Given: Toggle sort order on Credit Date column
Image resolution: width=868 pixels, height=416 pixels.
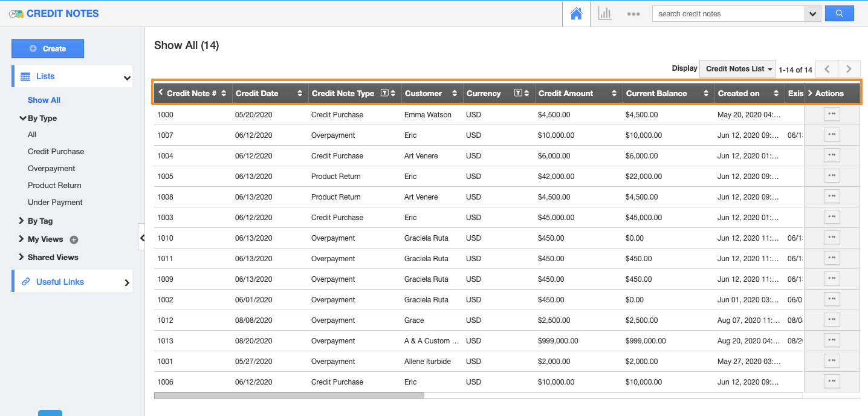Looking at the screenshot, I should pos(300,93).
